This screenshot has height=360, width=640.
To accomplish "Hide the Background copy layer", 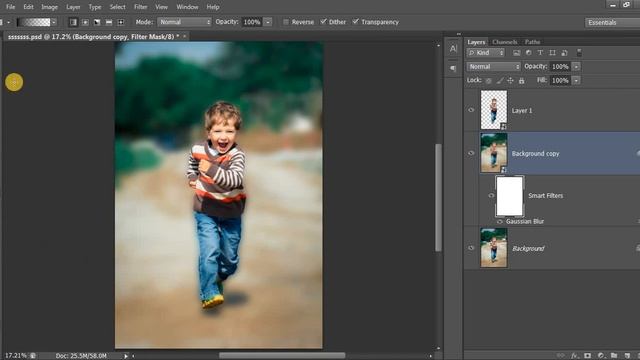I will click(471, 153).
